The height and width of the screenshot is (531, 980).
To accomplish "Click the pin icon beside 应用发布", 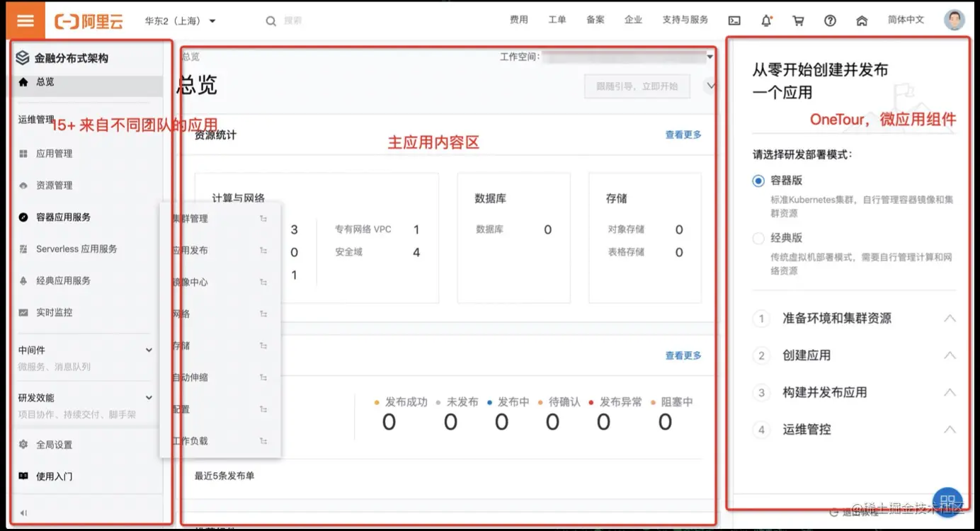I will point(263,251).
